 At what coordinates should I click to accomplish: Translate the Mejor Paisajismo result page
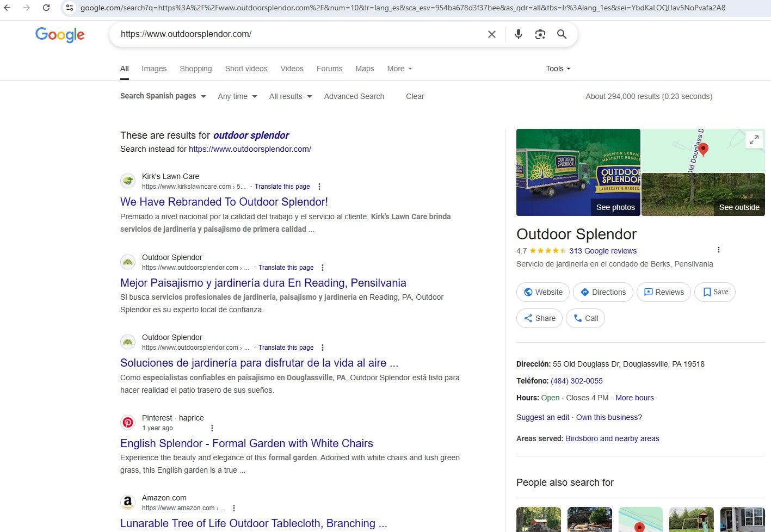coord(286,268)
